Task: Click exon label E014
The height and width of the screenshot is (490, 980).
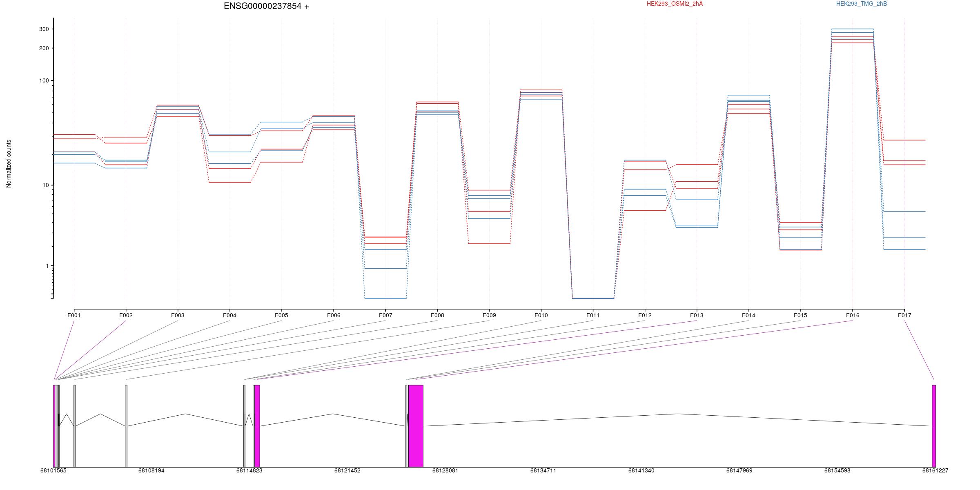Action: 748,315
